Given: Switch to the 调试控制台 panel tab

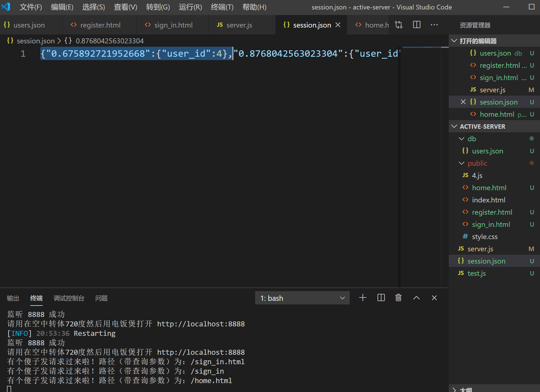Looking at the screenshot, I should click(x=69, y=298).
